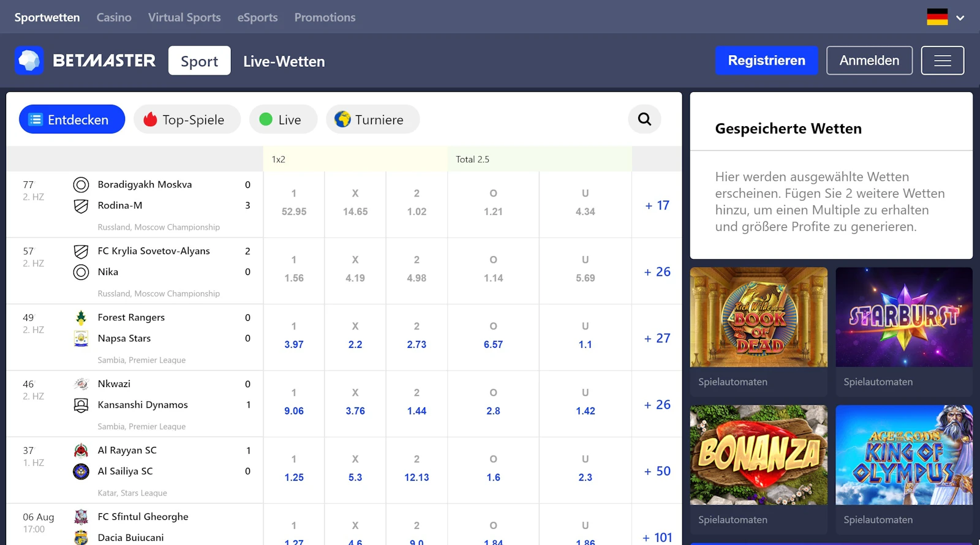Click the Betmaster logo icon
The height and width of the screenshot is (545, 980).
point(29,61)
